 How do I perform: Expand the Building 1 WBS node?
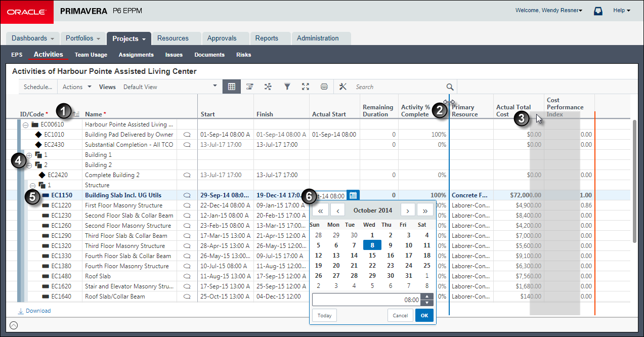[29, 155]
